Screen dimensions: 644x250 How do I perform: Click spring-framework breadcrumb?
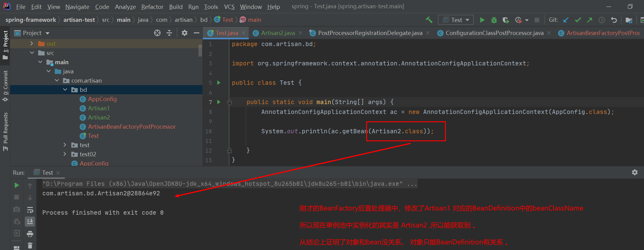tap(31, 20)
